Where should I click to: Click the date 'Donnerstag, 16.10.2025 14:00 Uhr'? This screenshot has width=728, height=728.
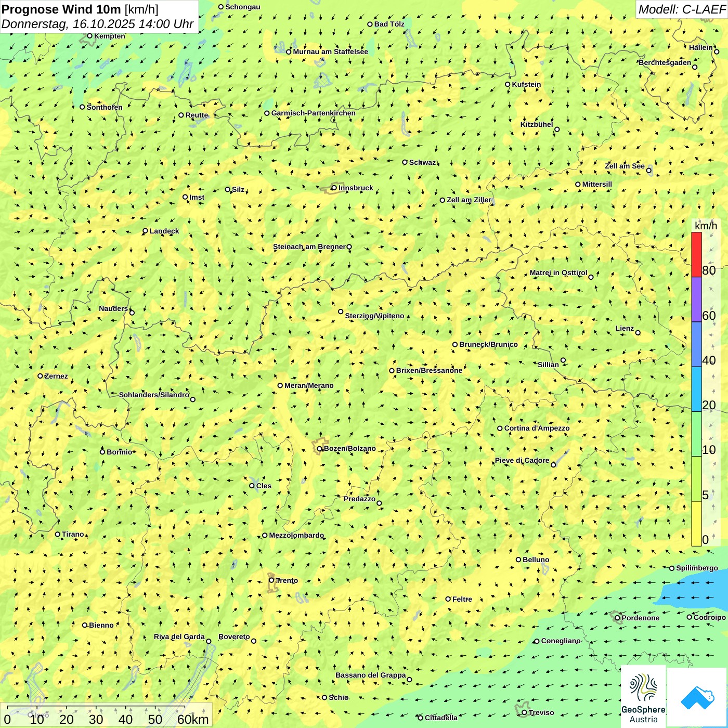[97, 24]
